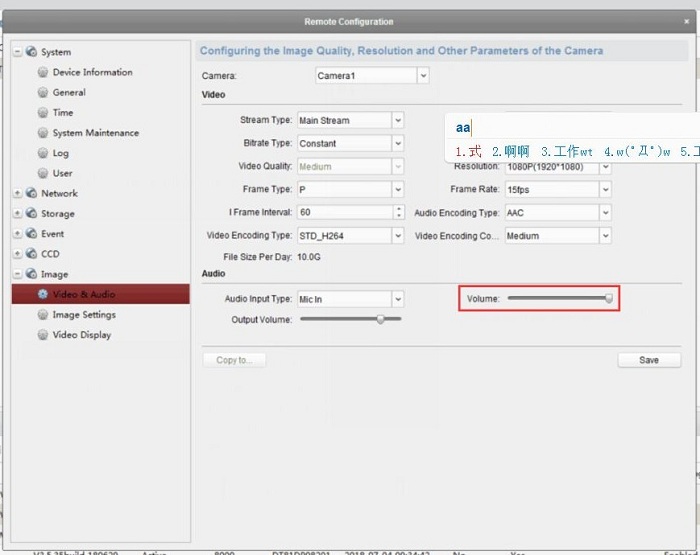This screenshot has width=700, height=555.
Task: Select the Video & Audio item
Action: pyautogui.click(x=101, y=294)
